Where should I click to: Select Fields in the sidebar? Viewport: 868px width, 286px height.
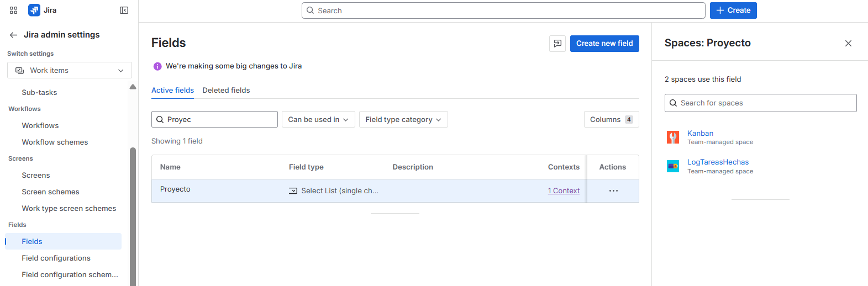63,241
